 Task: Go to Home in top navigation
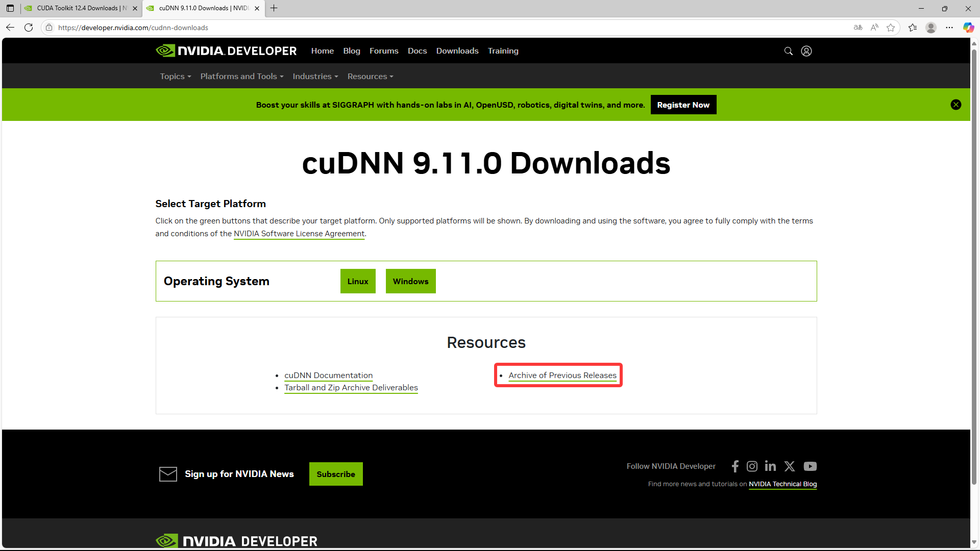(x=323, y=51)
